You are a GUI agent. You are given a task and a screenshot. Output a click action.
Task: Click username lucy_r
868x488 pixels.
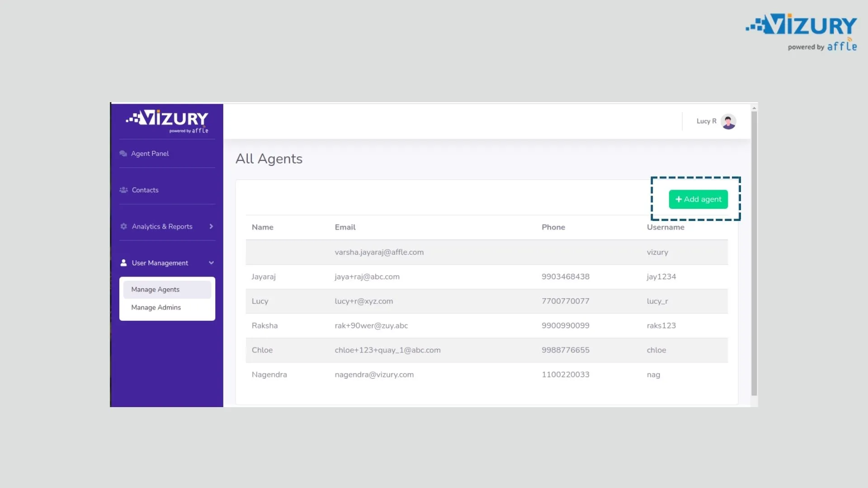657,301
